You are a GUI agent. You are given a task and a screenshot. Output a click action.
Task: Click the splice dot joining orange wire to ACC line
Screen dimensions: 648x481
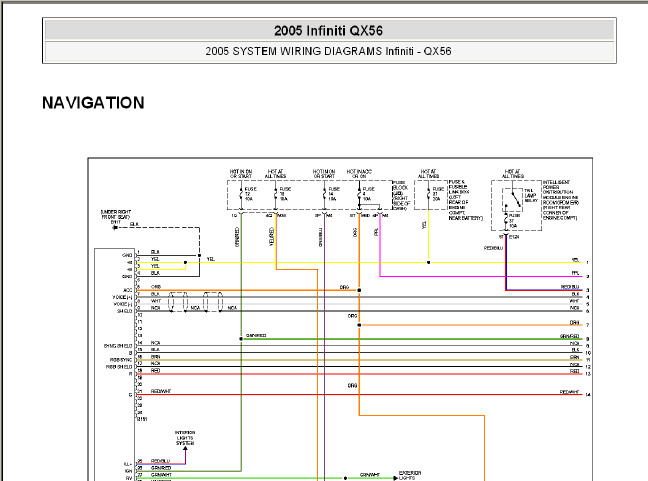359,290
